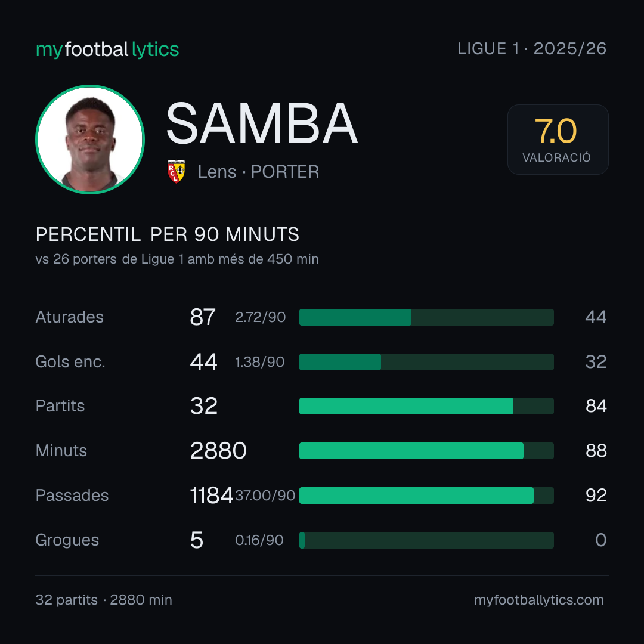Click the RC Lens club crest icon

[x=176, y=171]
